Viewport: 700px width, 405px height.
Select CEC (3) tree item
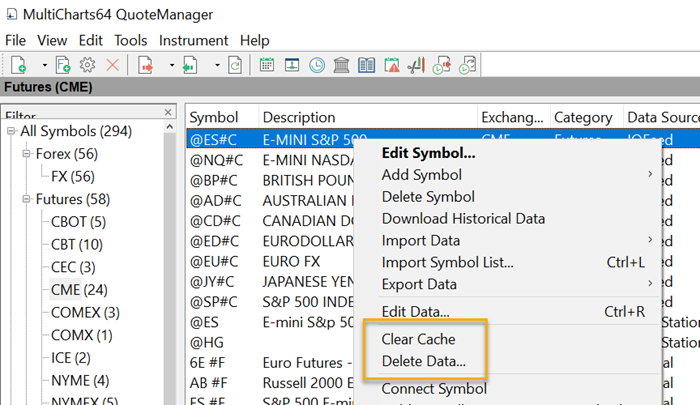pyautogui.click(x=73, y=267)
